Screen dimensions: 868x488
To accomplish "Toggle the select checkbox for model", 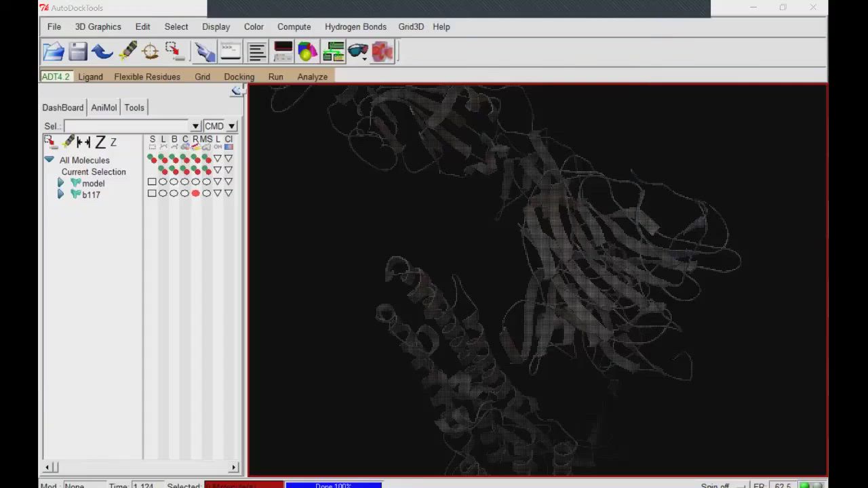I will pos(152,182).
